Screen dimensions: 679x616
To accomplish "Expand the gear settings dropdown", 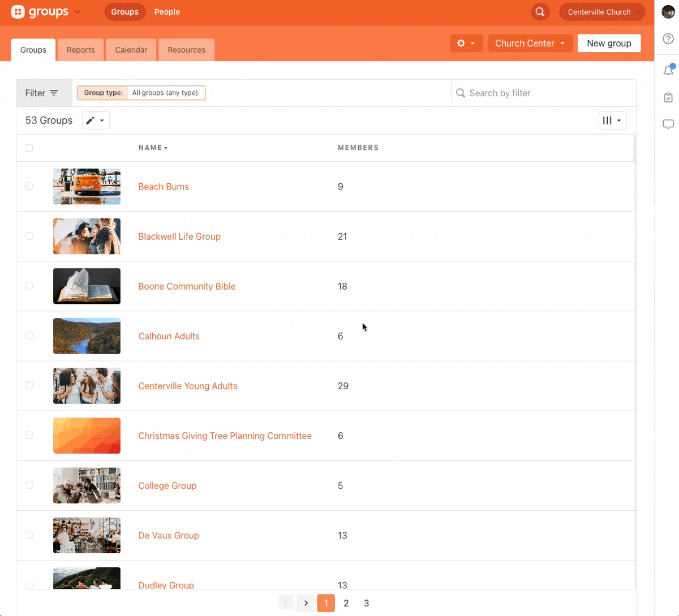I will click(x=466, y=43).
